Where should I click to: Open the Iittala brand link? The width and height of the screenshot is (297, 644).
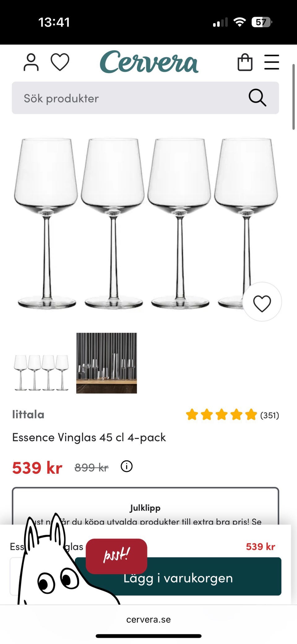28,414
